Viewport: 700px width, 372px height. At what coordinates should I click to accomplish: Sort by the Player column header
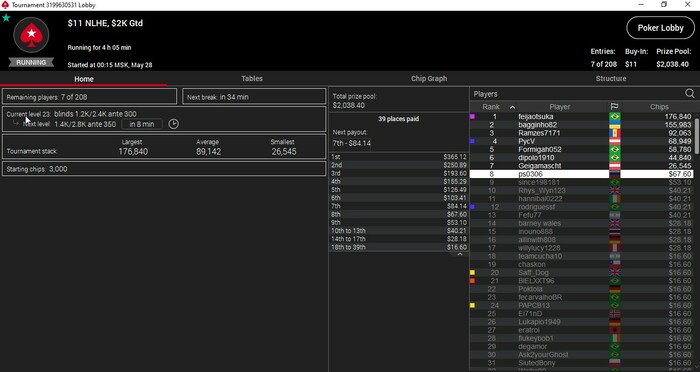click(x=560, y=107)
